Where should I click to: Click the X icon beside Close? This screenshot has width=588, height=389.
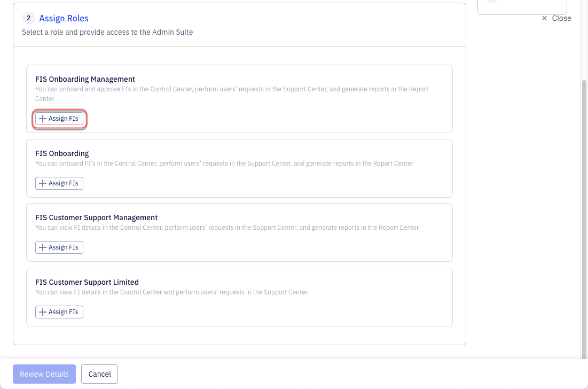pyautogui.click(x=544, y=18)
